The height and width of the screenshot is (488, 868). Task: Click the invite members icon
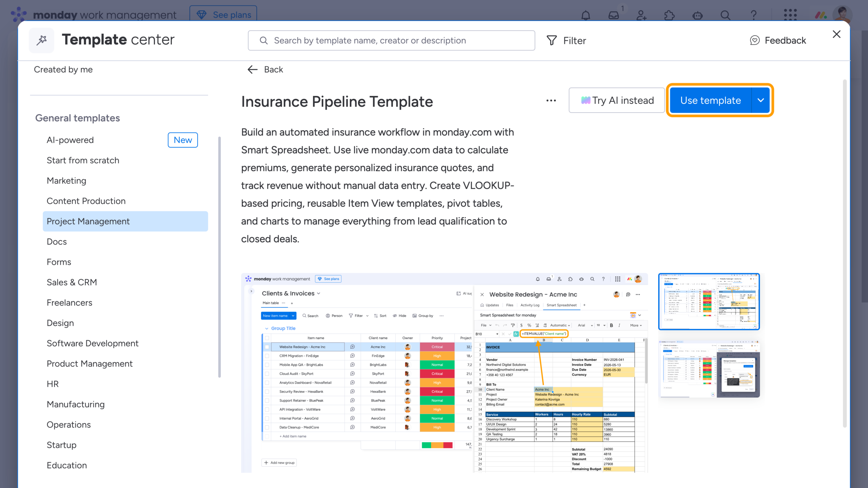pyautogui.click(x=642, y=15)
